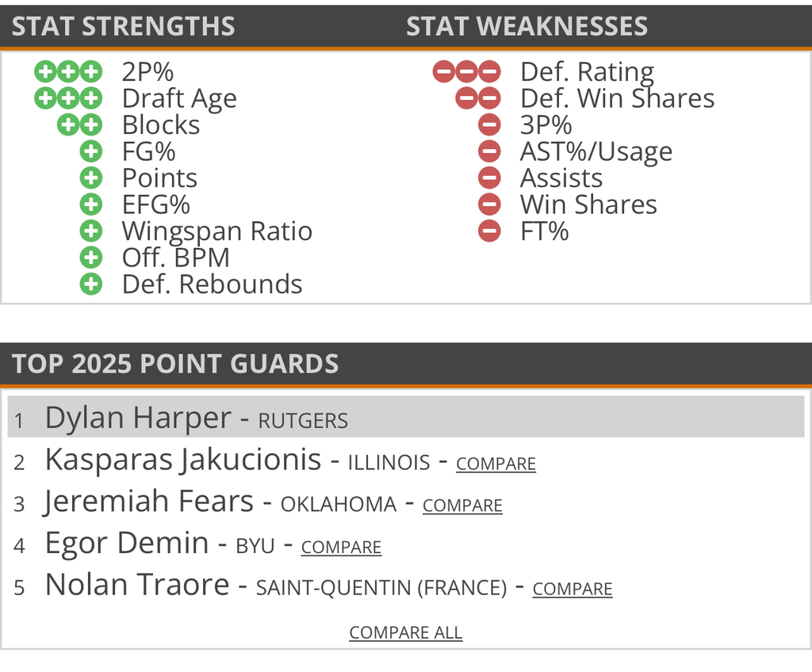812x672 pixels.
Task: Click the green plus icons beside Draft Age
Action: tap(68, 98)
